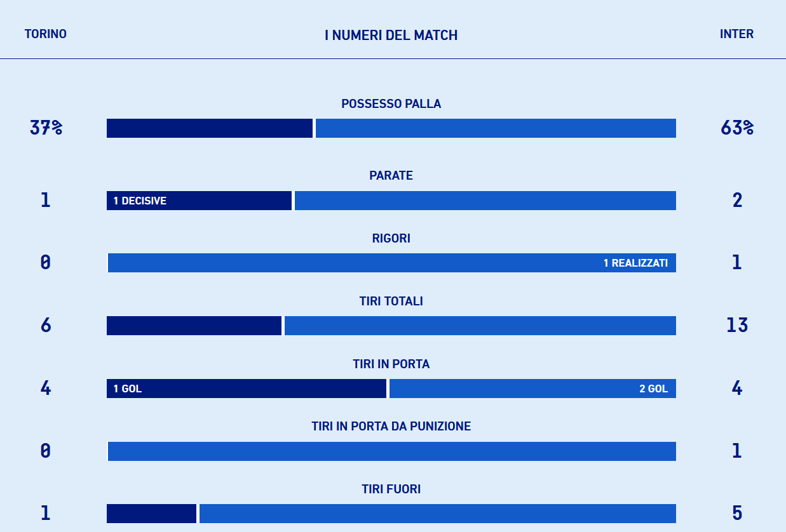Click the RIGORI stat label
Image resolution: width=786 pixels, height=532 pixels.
pos(391,239)
